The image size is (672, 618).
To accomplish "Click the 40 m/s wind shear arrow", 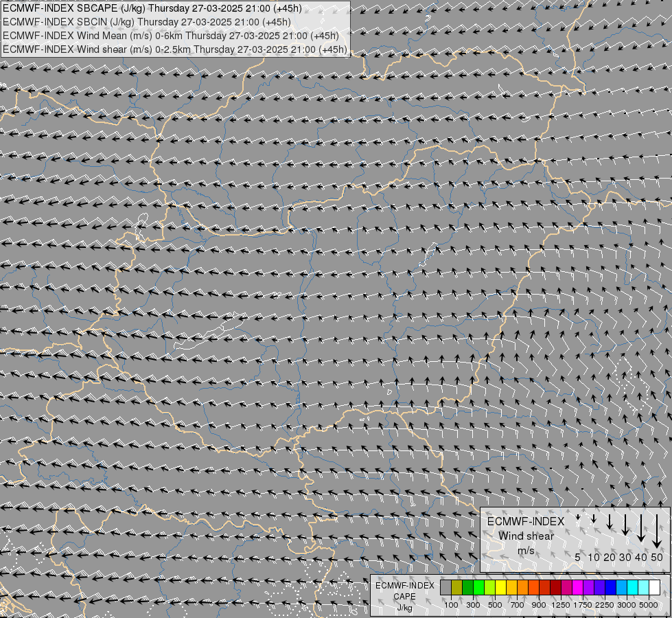I will (x=641, y=528).
